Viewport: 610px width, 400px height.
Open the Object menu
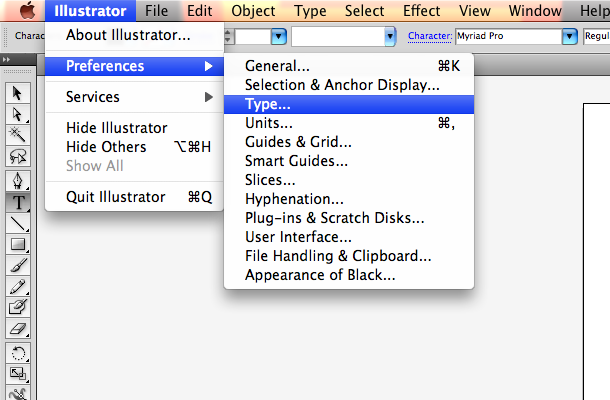[x=253, y=11]
